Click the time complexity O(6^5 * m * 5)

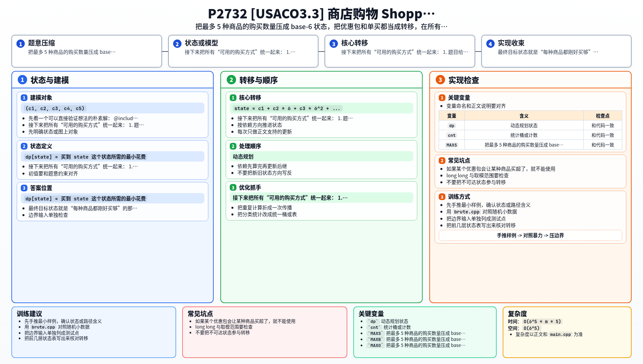pyautogui.click(x=542, y=322)
